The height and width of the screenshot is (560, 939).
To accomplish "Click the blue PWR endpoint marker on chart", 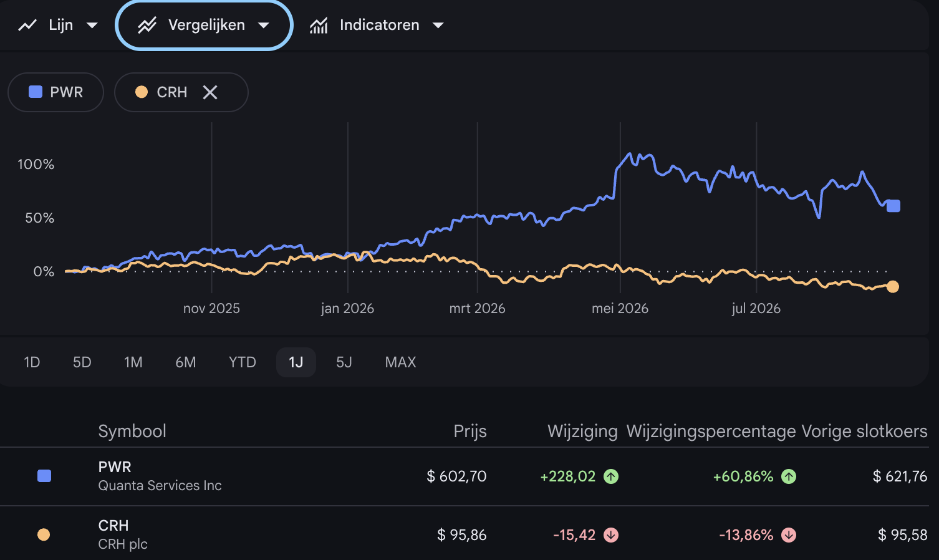I will coord(893,206).
